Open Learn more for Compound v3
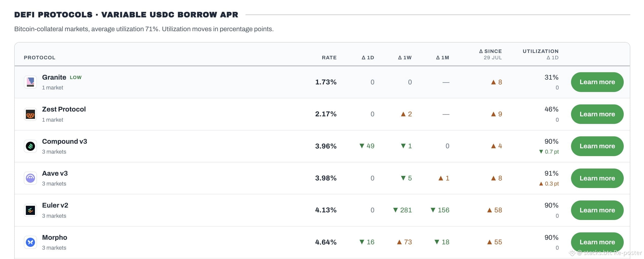 coord(597,146)
